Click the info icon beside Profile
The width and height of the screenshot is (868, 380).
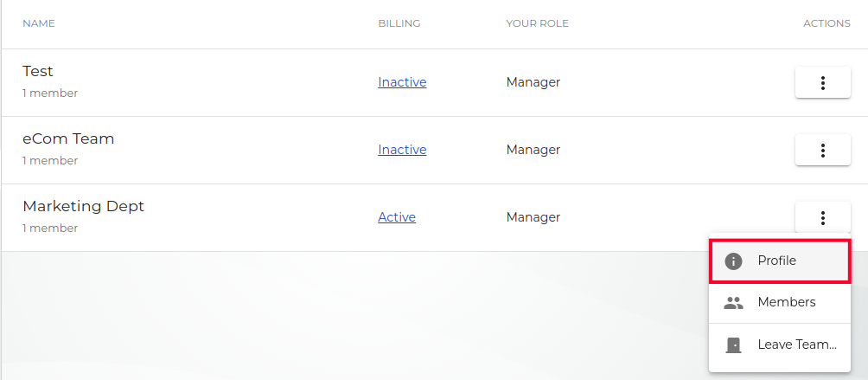pyautogui.click(x=733, y=261)
